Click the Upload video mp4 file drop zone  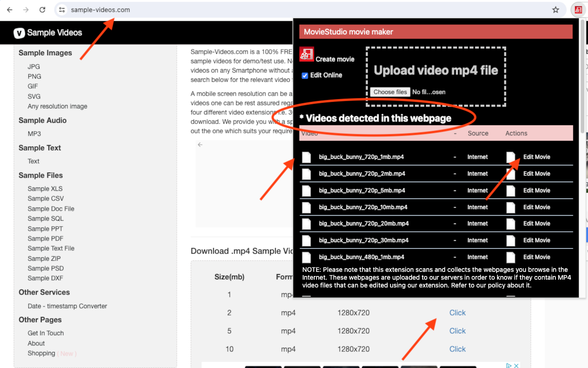[435, 76]
